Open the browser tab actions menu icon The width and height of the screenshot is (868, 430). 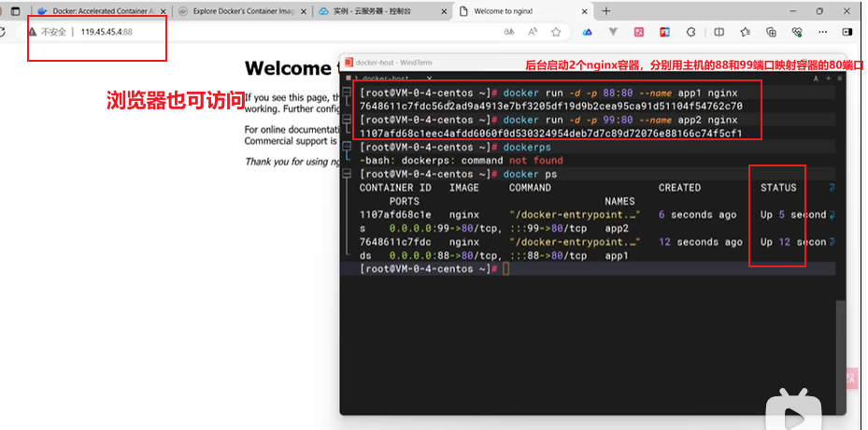(16, 11)
